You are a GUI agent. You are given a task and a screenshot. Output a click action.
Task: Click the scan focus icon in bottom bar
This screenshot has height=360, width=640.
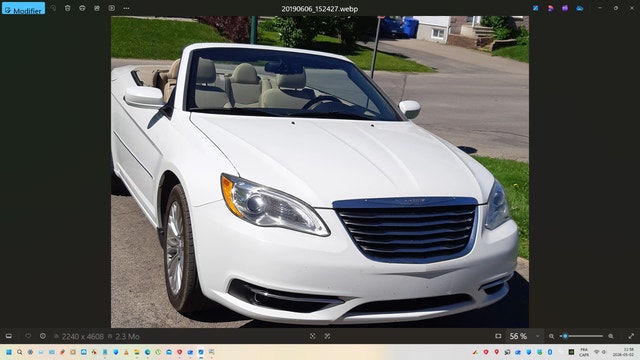coord(313,336)
